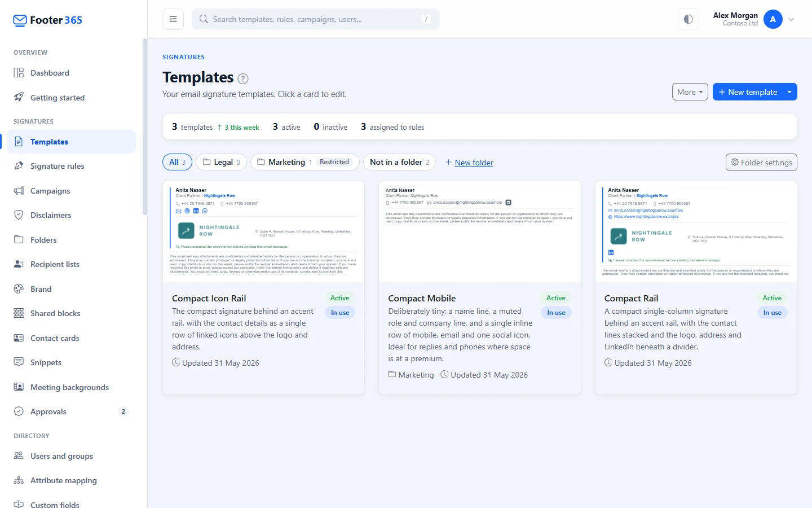Open Snippets in sidebar
This screenshot has height=508, width=812.
[x=70, y=362]
